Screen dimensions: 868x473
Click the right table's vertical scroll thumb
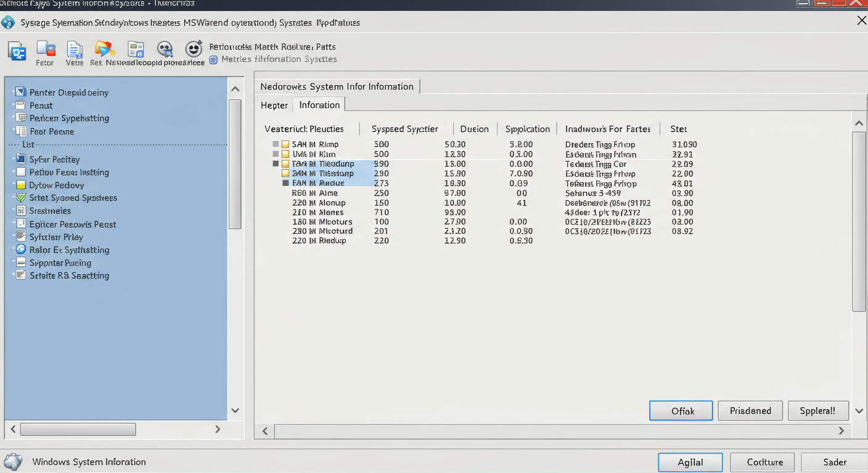pyautogui.click(x=859, y=222)
